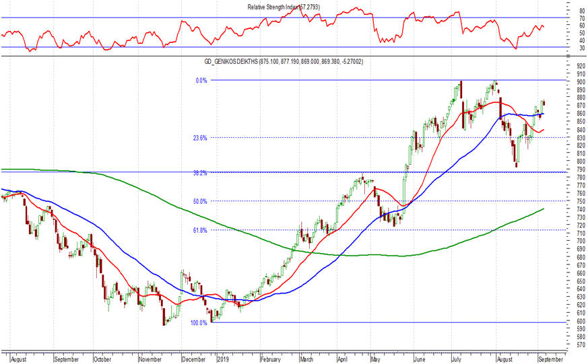Select the 38.2% Fibonacci level label
Viewport: 588px width, 364px height.
pos(200,173)
